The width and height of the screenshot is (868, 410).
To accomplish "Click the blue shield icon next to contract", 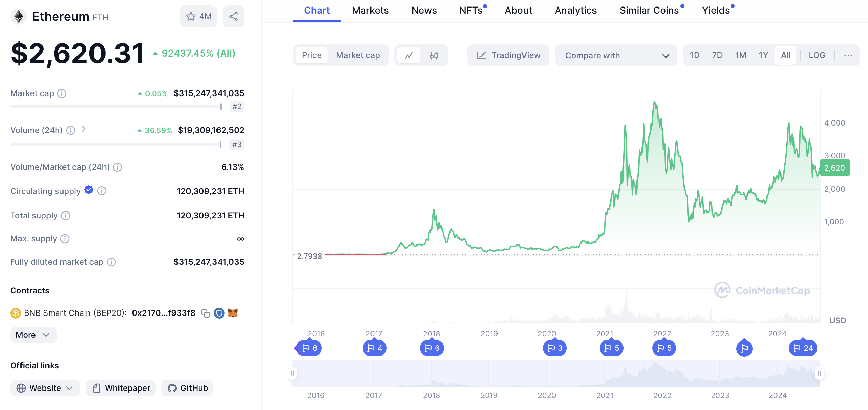I will [219, 313].
